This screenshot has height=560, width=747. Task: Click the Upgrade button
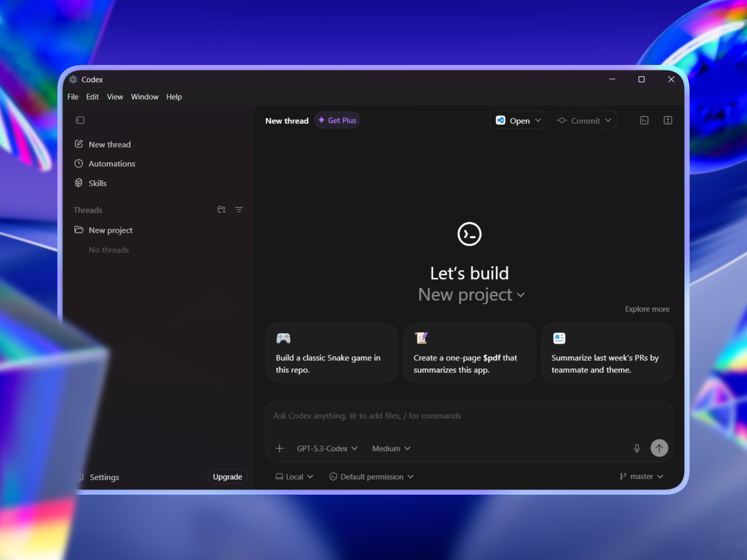click(227, 477)
